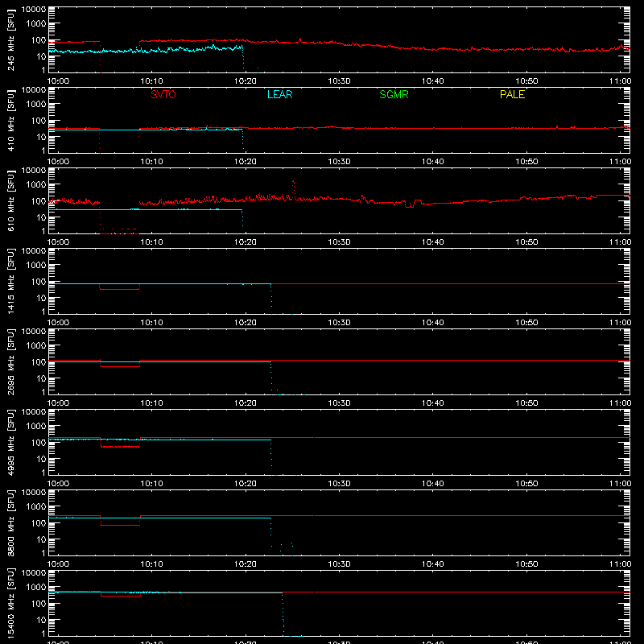Select the 610 MHz [SFU] axis title
The width and height of the screenshot is (644, 644).
pyautogui.click(x=10, y=200)
